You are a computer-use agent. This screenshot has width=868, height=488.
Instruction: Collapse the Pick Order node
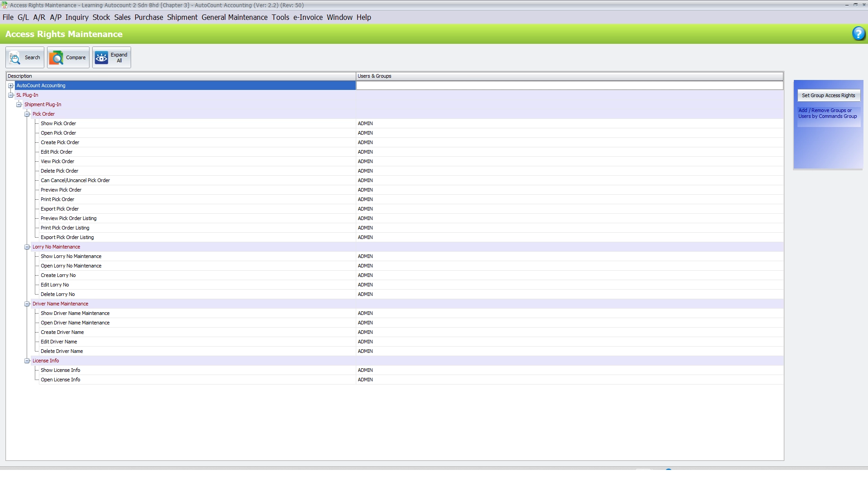pos(27,114)
